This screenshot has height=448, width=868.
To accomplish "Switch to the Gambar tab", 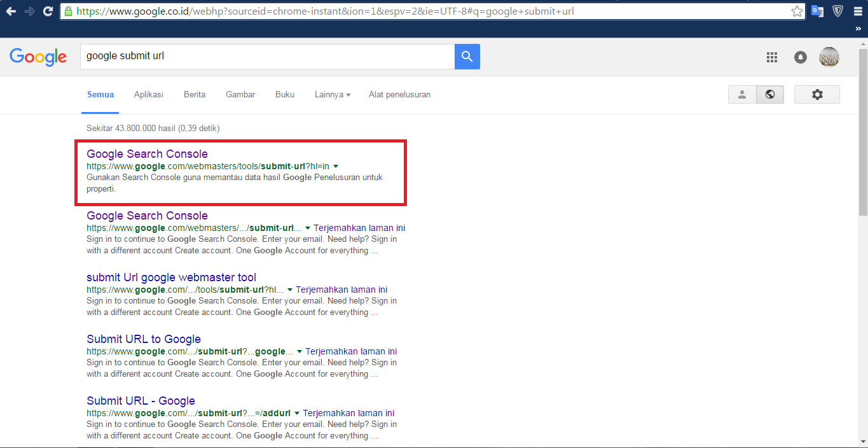I will point(240,94).
